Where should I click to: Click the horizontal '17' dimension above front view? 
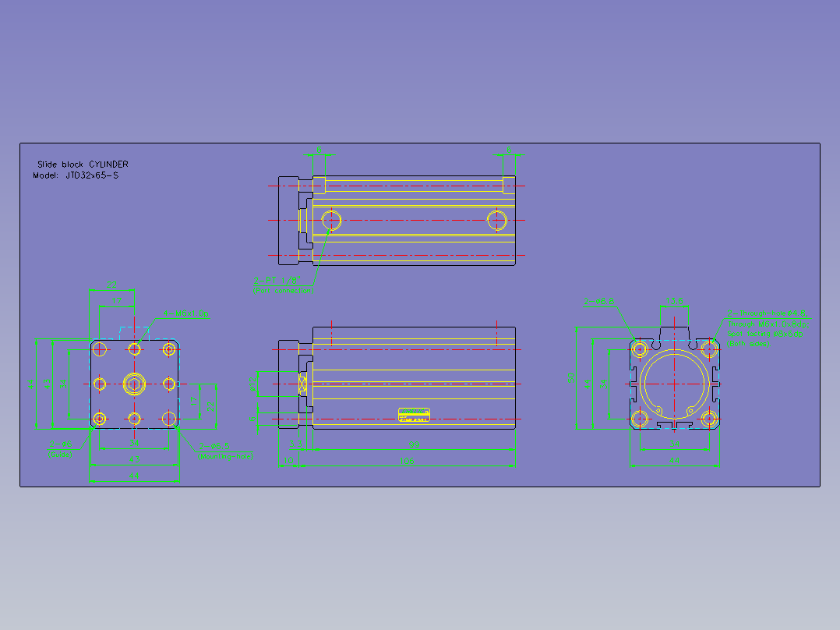tap(117, 301)
